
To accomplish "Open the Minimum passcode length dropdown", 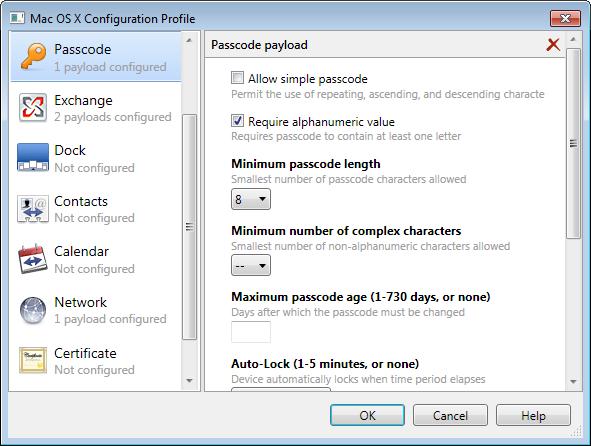I will tap(251, 199).
